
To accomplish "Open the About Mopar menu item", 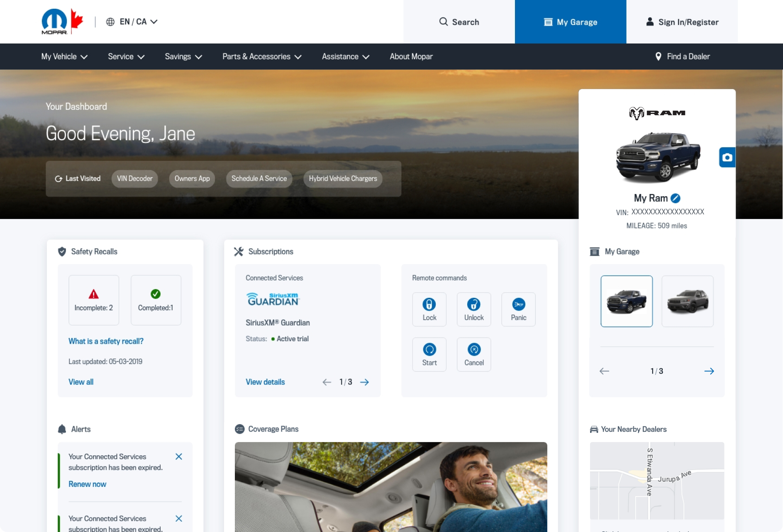I will (x=411, y=56).
